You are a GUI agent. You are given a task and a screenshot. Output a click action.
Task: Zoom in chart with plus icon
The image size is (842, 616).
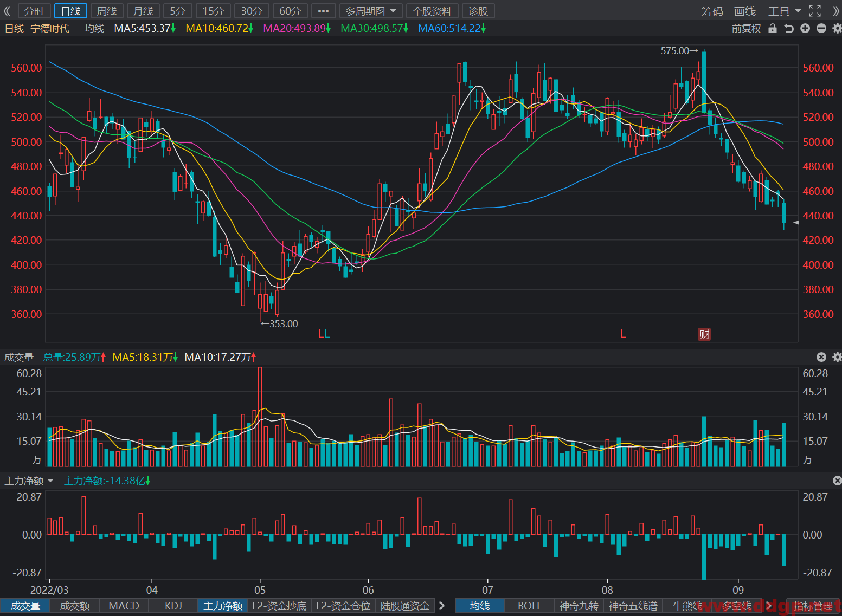click(805, 28)
